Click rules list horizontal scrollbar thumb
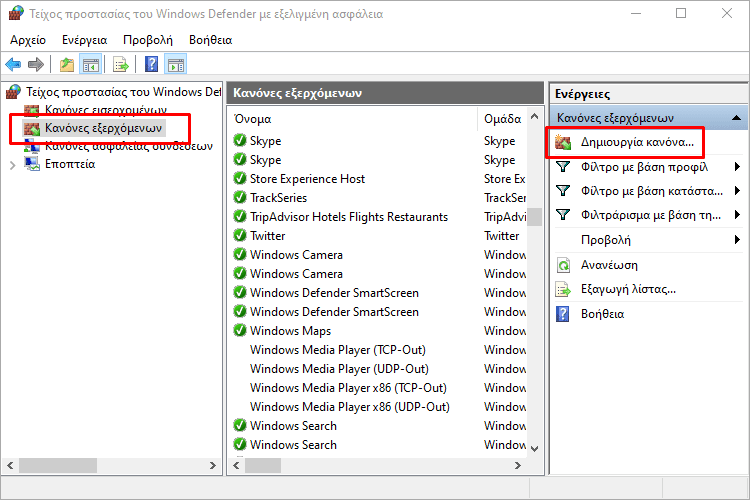 pos(263,465)
